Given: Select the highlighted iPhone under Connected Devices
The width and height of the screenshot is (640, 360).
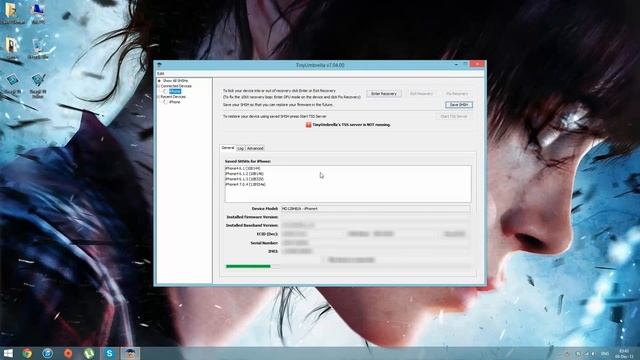Looking at the screenshot, I should pyautogui.click(x=175, y=91).
